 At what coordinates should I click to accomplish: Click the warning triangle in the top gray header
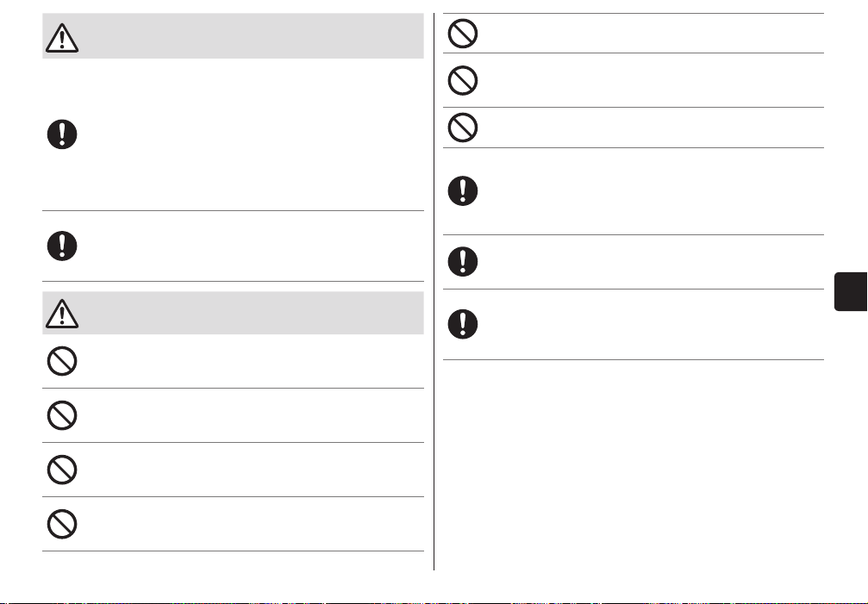(62, 38)
